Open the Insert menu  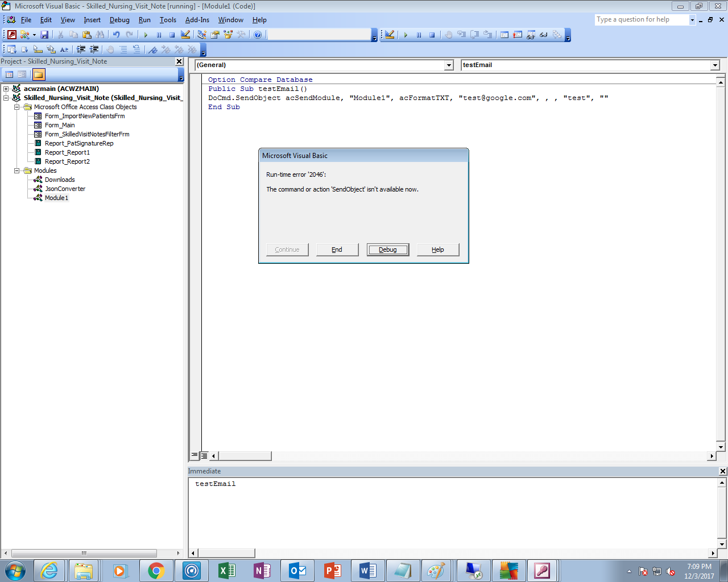coord(92,20)
